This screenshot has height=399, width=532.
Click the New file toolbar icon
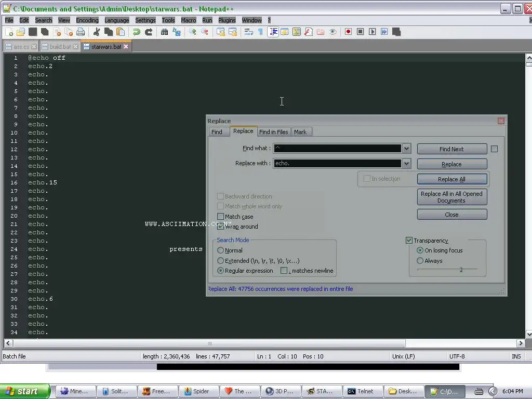click(9, 32)
